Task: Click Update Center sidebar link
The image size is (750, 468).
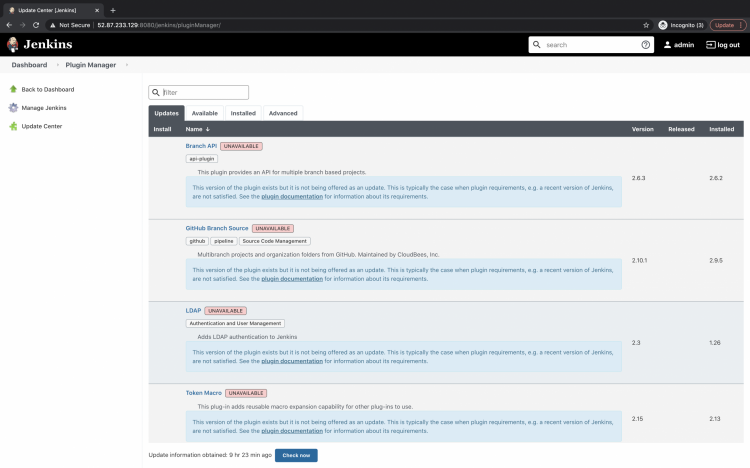Action: tap(42, 126)
